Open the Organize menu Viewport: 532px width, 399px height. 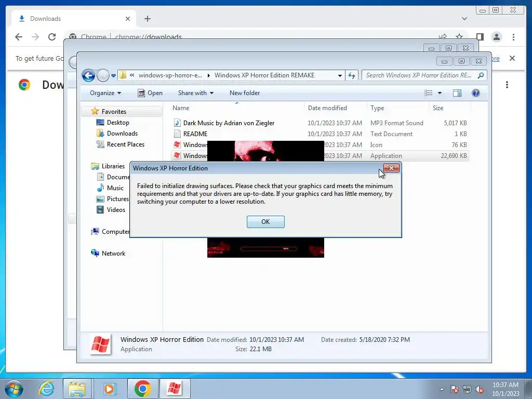click(x=105, y=93)
